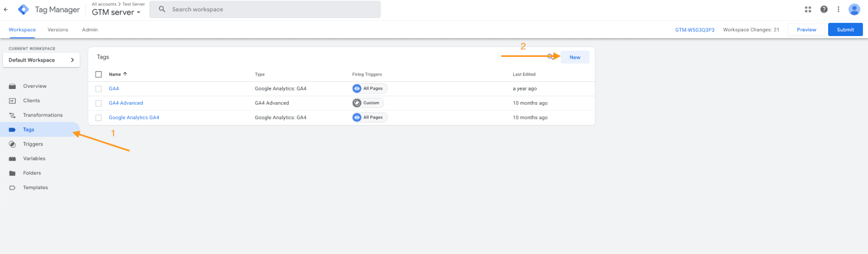Toggle the select-all tags checkbox

point(99,74)
